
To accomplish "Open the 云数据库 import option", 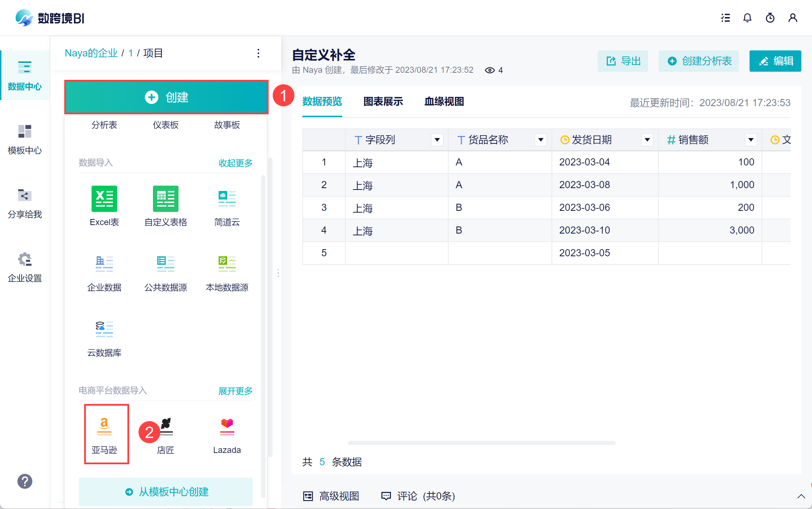I will click(x=104, y=329).
